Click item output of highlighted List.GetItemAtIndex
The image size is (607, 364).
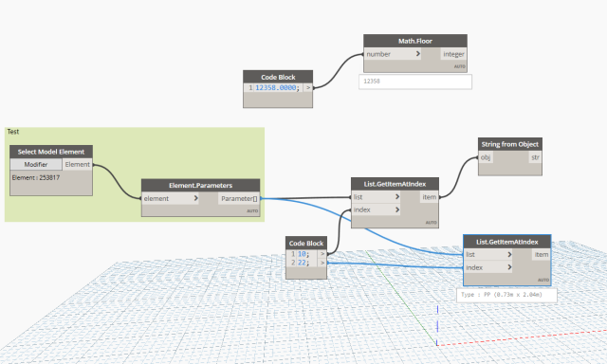click(542, 255)
